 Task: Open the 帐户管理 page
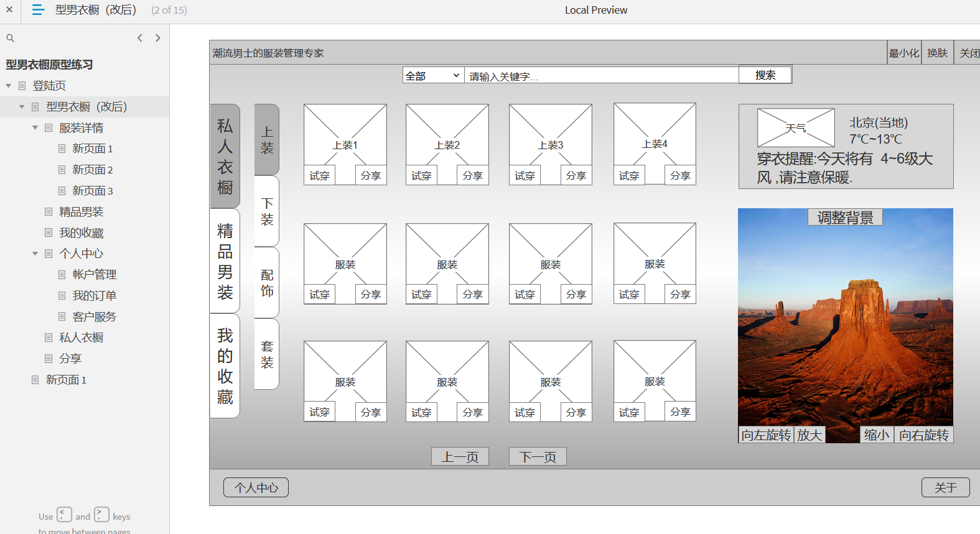tap(94, 275)
